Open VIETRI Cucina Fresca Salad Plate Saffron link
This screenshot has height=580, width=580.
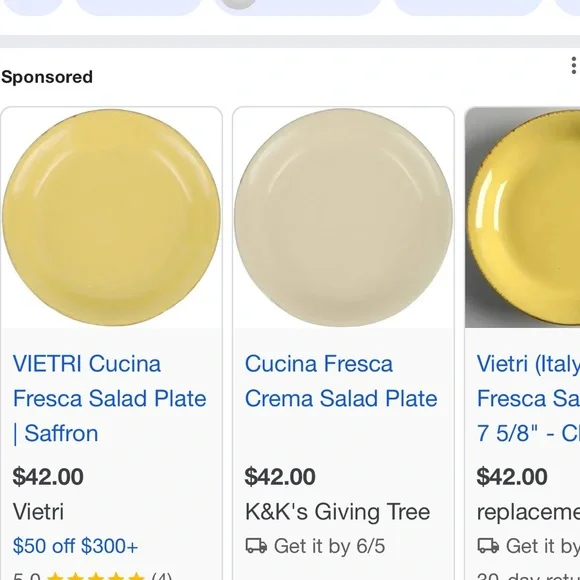tap(109, 398)
